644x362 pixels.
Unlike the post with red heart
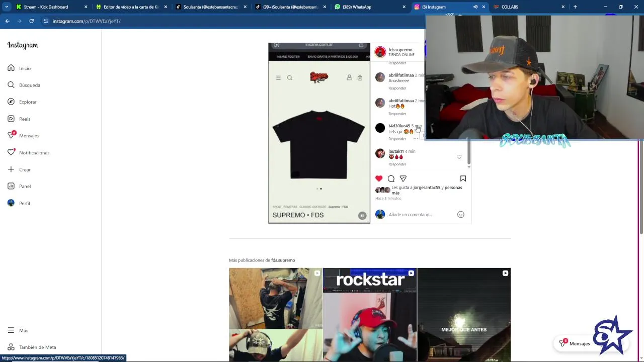[379, 178]
